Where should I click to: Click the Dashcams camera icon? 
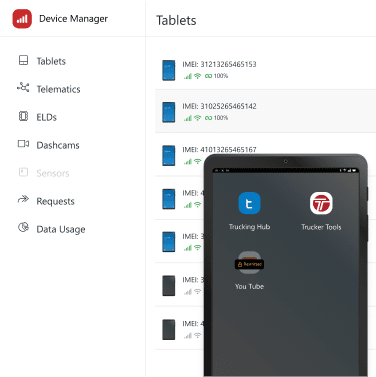23,144
